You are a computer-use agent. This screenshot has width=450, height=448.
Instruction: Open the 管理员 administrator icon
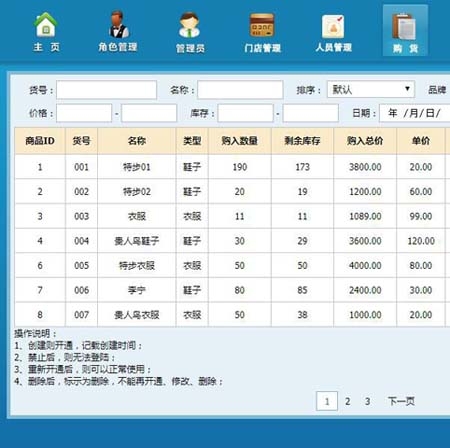[x=190, y=33]
